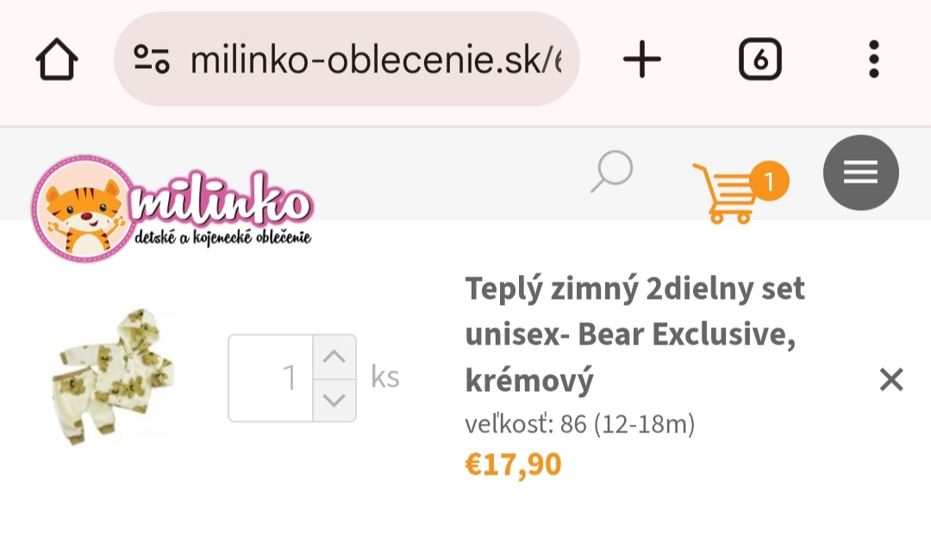View the bear set product thumbnail
The width and height of the screenshot is (931, 560).
tap(115, 376)
